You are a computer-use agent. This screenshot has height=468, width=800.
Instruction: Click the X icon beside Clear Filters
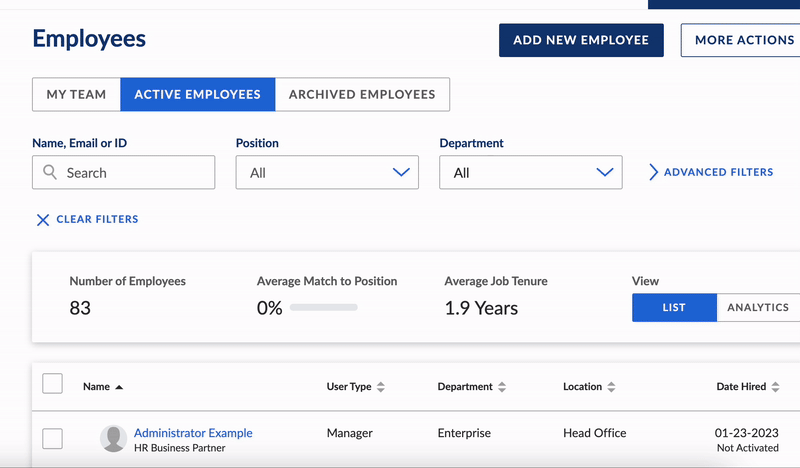click(43, 220)
